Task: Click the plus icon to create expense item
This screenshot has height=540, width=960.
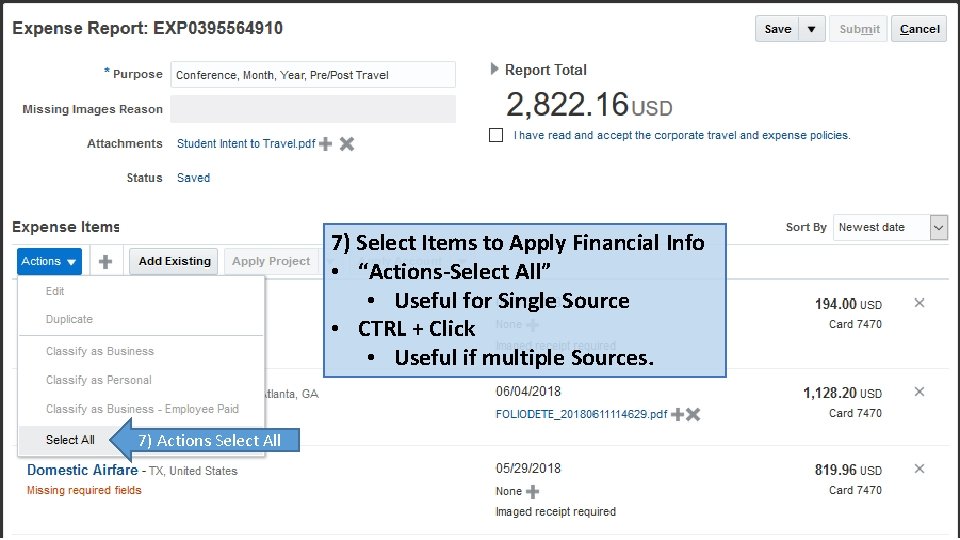Action: (105, 261)
